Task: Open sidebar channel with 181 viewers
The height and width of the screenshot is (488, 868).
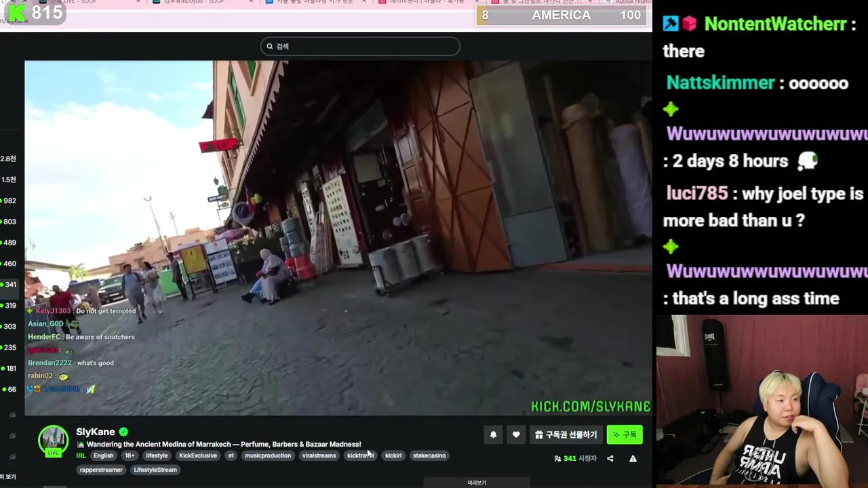Action: click(8, 369)
